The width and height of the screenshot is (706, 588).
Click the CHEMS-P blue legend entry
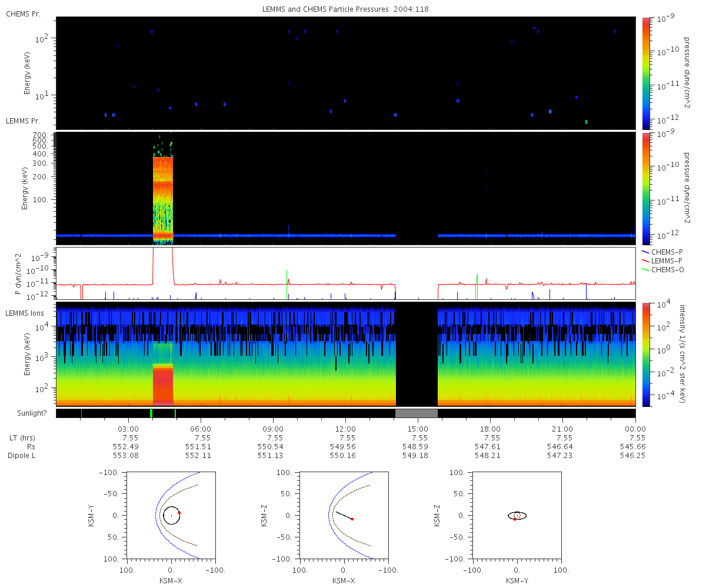(x=662, y=252)
